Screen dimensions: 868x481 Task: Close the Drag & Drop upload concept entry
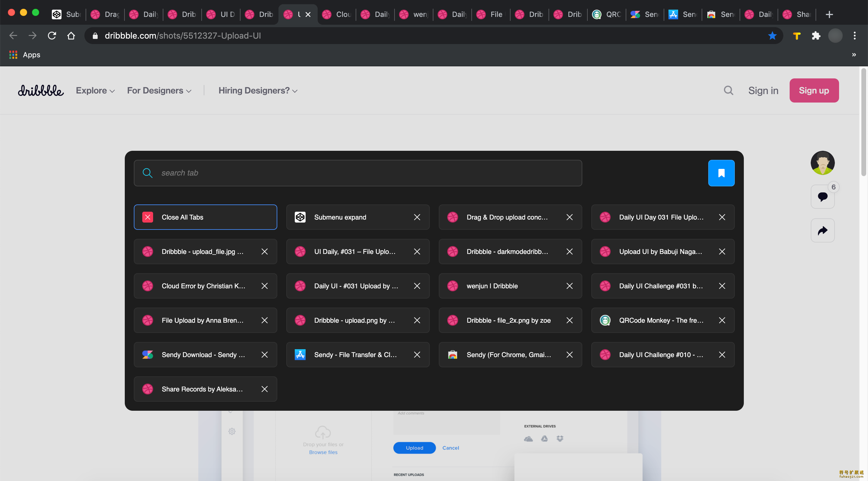click(x=569, y=217)
